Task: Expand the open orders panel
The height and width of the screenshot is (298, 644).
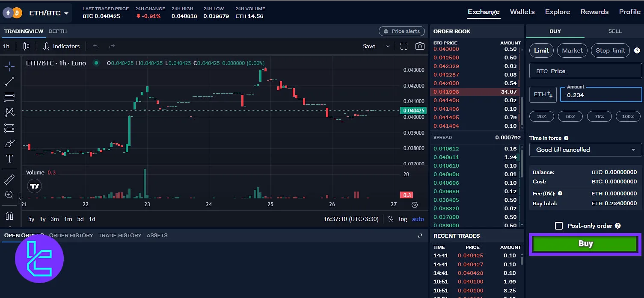Action: point(420,236)
